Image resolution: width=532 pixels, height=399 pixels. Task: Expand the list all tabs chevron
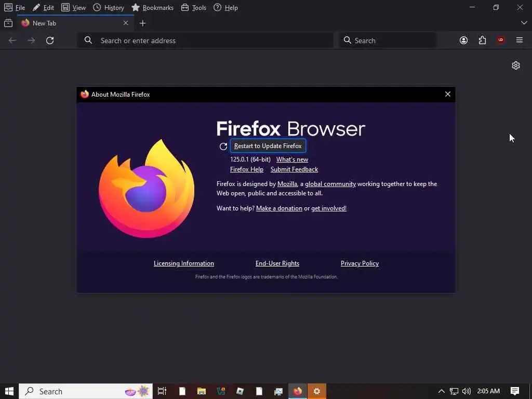click(524, 23)
